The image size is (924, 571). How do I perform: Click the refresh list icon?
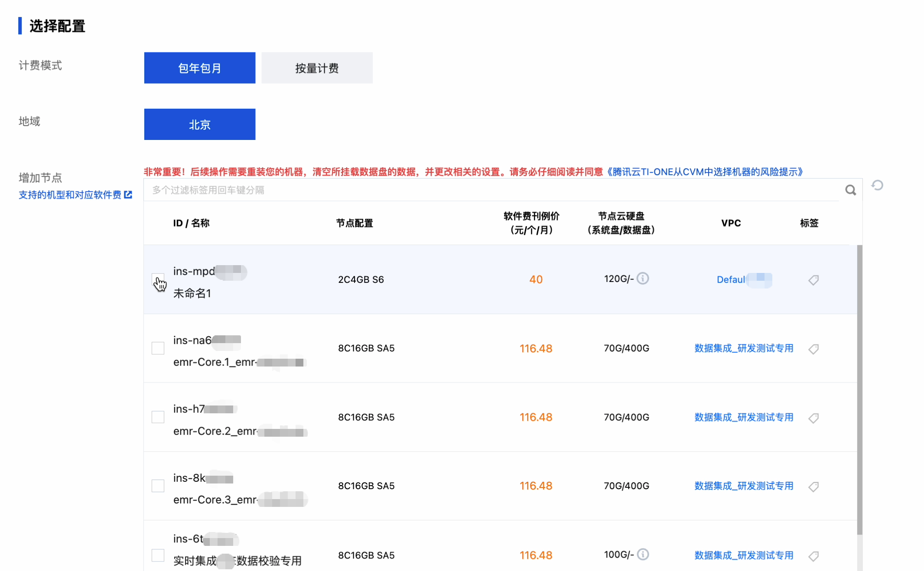click(x=877, y=185)
